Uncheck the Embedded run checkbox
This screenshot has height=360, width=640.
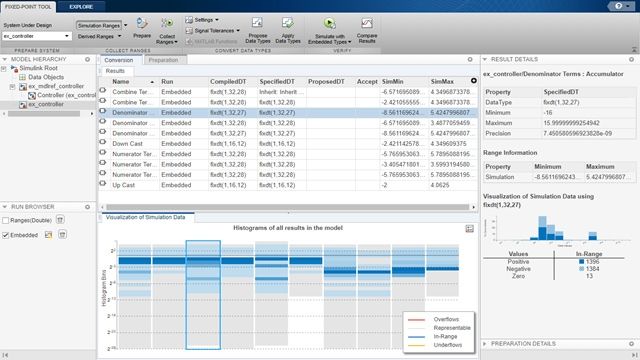click(x=6, y=235)
